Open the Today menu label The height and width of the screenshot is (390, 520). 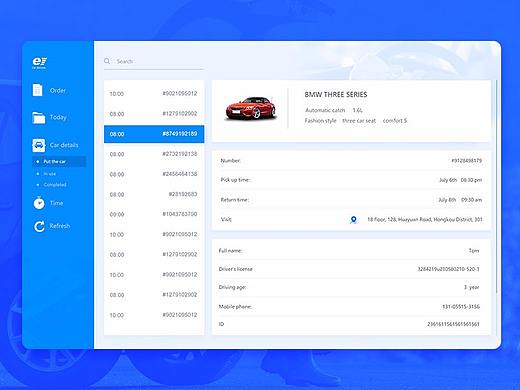click(x=58, y=117)
